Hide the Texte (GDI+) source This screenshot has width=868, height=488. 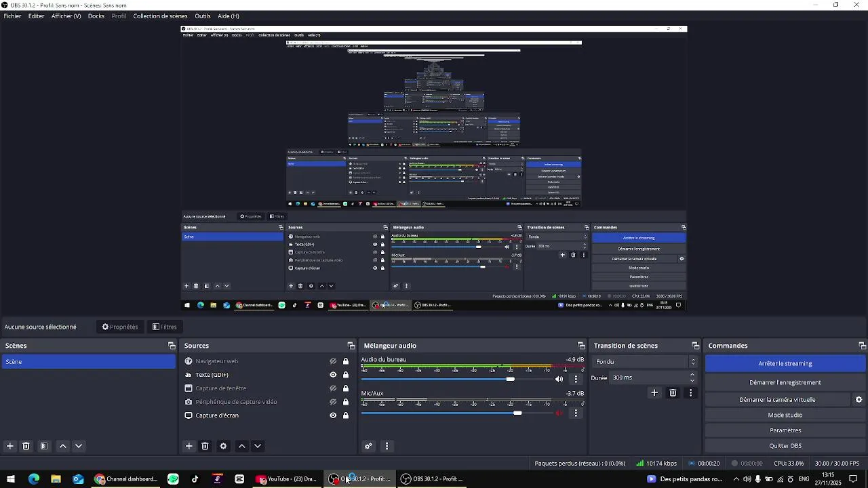333,375
